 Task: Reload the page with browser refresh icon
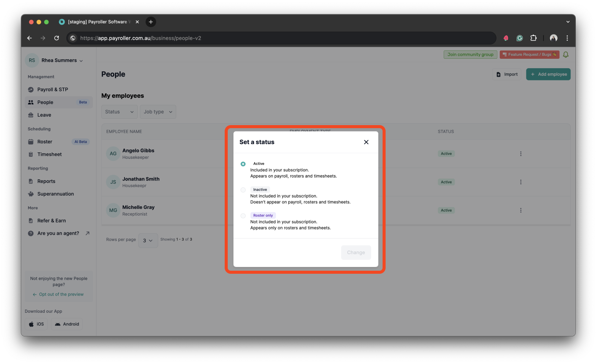57,38
